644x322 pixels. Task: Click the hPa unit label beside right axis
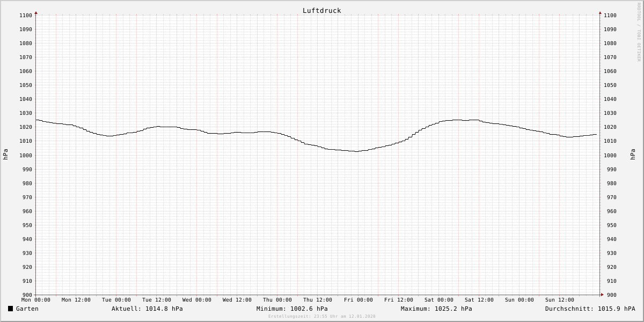tap(632, 155)
